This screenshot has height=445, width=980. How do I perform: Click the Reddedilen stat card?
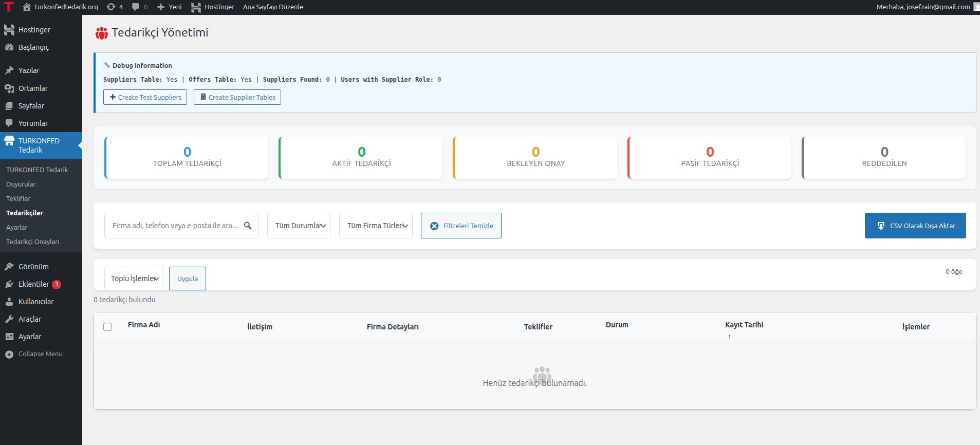pos(884,158)
